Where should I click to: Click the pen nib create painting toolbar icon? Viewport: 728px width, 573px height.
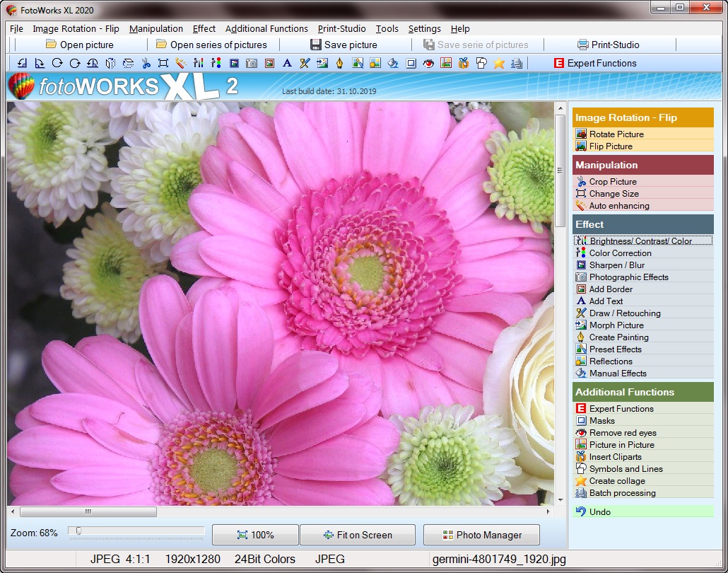340,63
